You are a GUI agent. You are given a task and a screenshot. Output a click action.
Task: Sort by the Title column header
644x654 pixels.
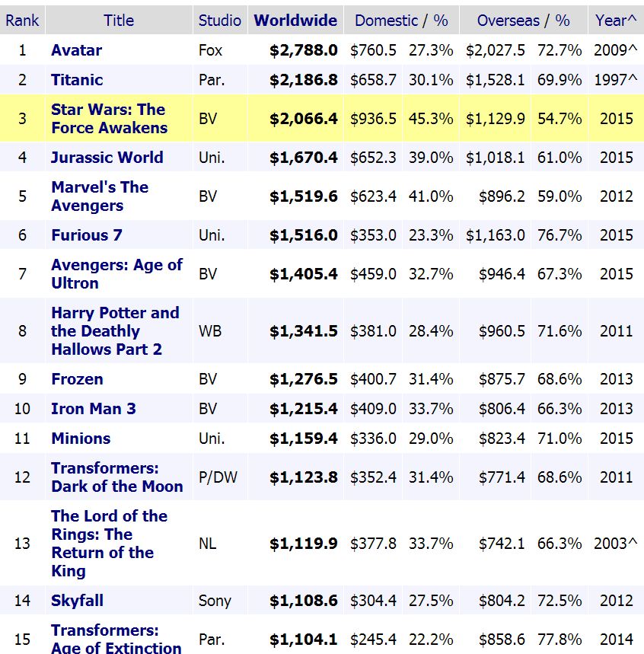(119, 21)
